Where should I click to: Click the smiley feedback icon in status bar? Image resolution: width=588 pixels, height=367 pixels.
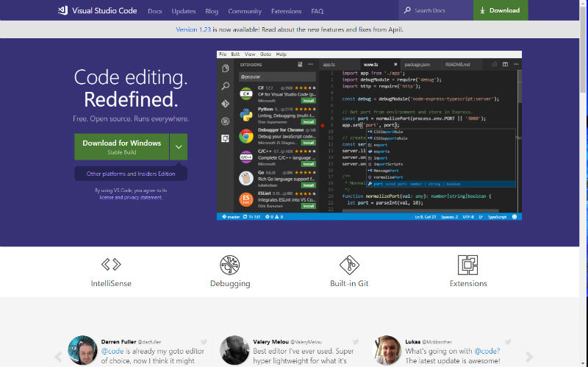click(x=514, y=217)
